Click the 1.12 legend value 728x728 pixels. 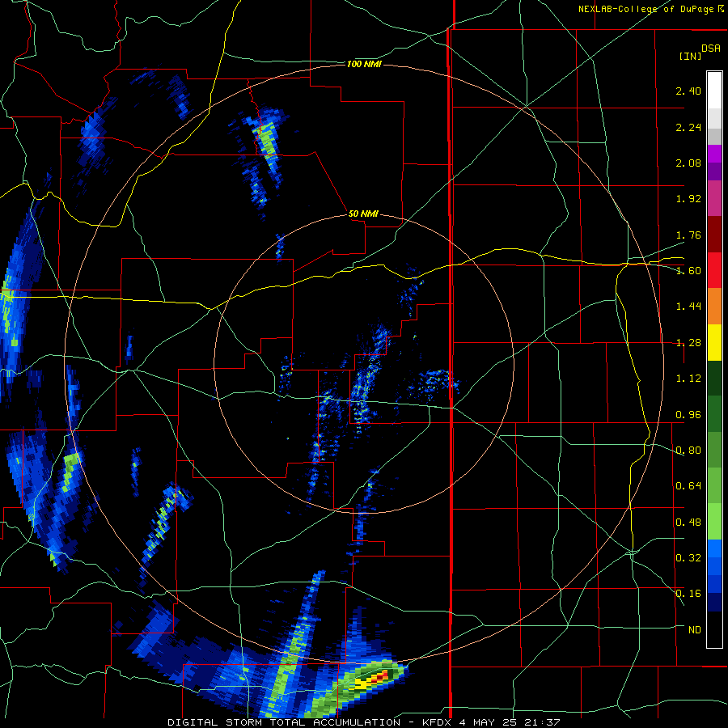tap(688, 379)
